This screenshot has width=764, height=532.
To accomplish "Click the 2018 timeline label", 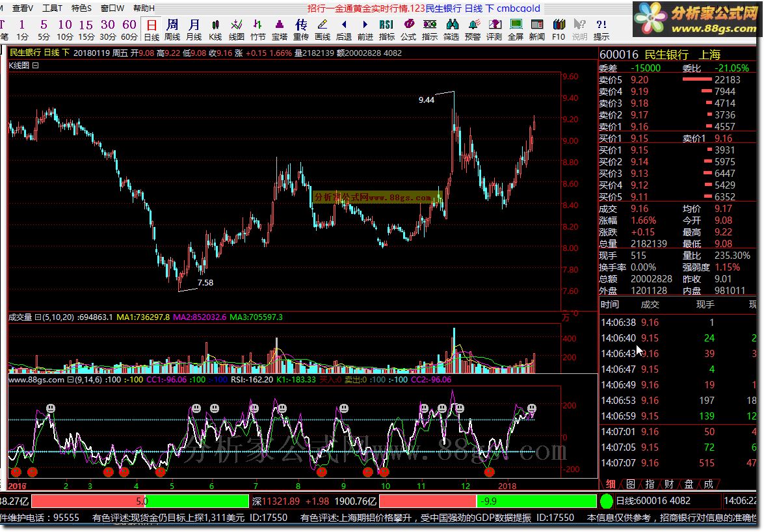I will pyautogui.click(x=507, y=486).
